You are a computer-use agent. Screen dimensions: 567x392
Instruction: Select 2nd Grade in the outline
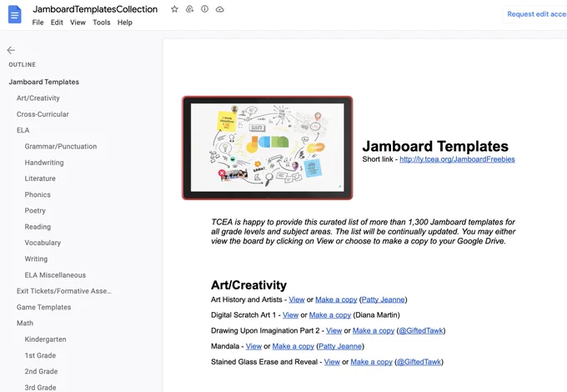(41, 371)
